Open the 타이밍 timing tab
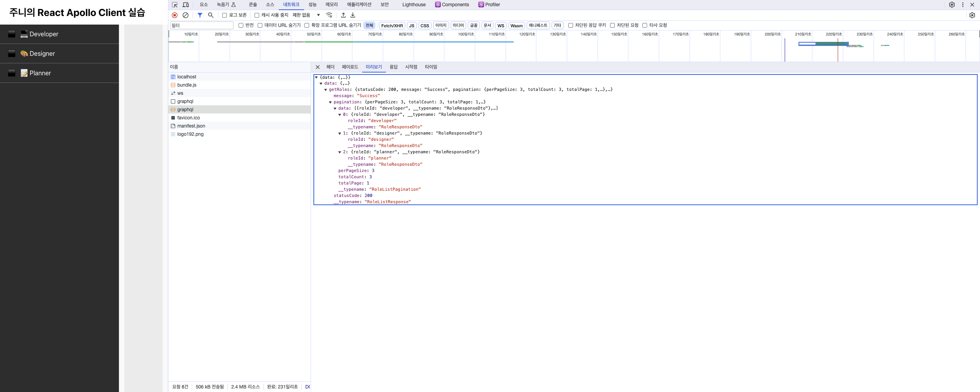 [x=431, y=67]
